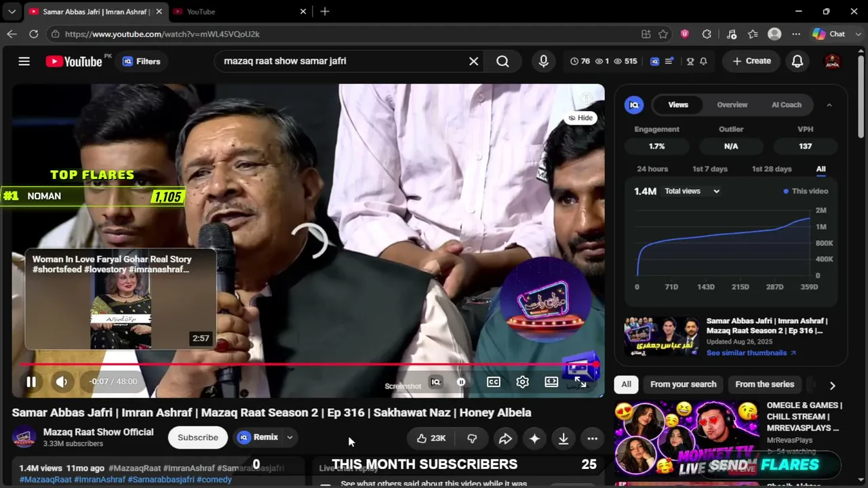Open player settings gear
The width and height of the screenshot is (868, 488).
pos(522,382)
